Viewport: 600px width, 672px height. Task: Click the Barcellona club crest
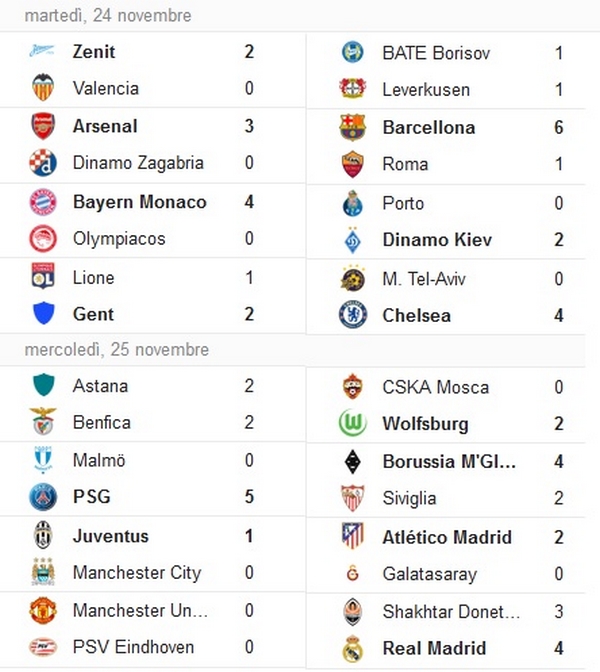click(x=352, y=127)
